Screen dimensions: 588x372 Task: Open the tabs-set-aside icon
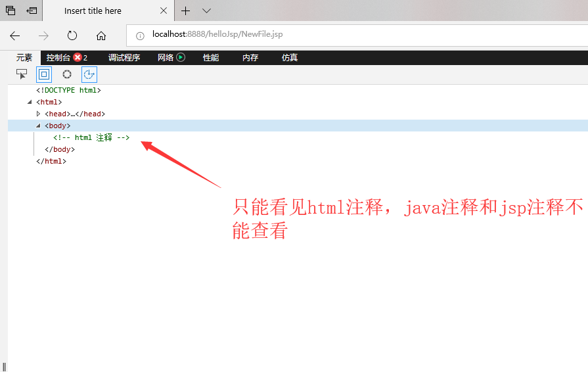[11, 11]
